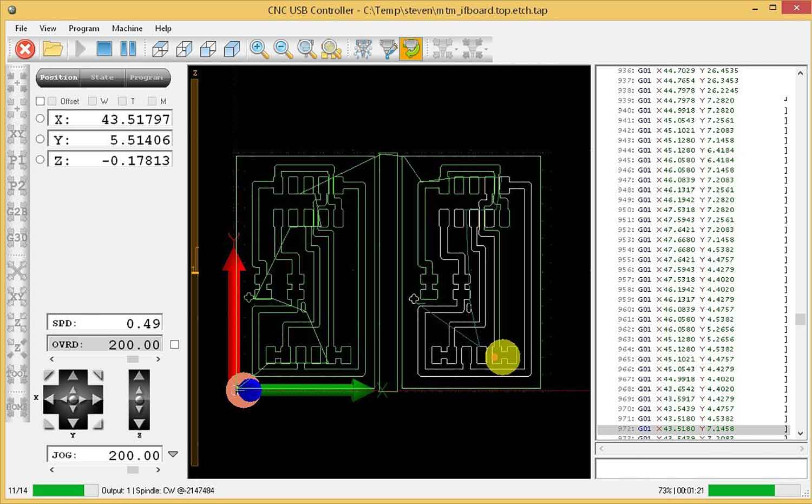This screenshot has height=504, width=812.
Task: Click the P2 sidebar icon
Action: [x=17, y=186]
